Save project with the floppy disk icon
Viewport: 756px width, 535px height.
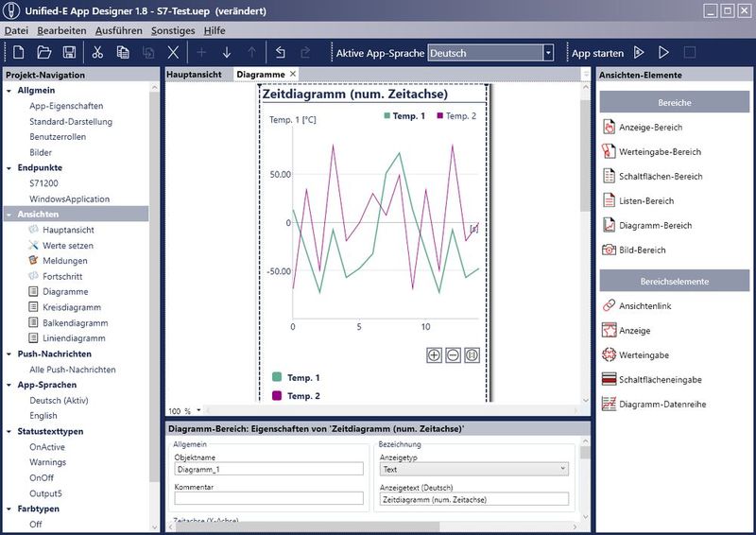coord(69,53)
